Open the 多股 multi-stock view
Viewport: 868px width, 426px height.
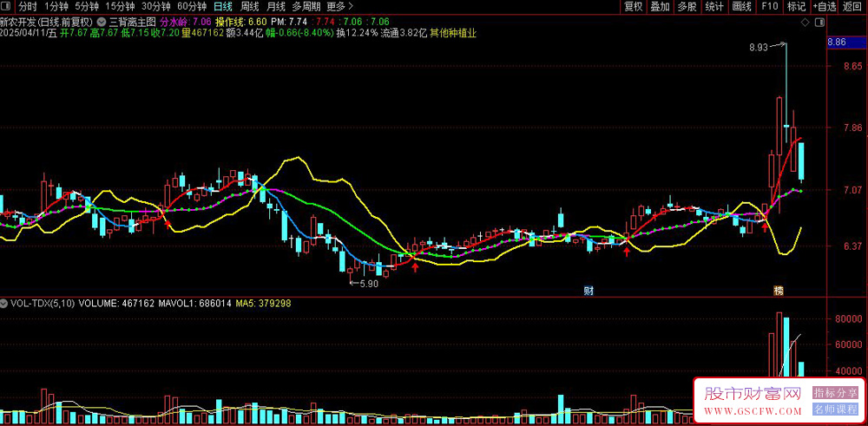pos(687,7)
